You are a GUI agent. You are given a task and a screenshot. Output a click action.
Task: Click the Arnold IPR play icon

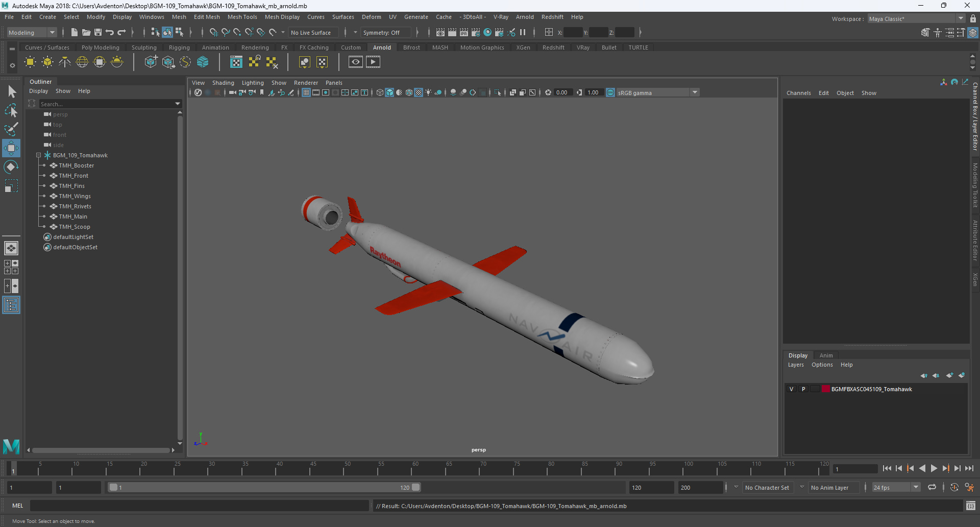(373, 62)
